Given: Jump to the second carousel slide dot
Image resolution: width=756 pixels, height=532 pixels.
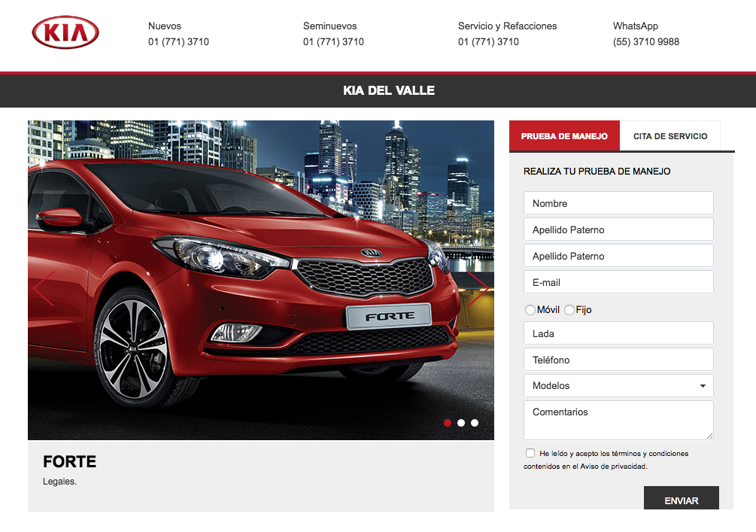Looking at the screenshot, I should 461,423.
